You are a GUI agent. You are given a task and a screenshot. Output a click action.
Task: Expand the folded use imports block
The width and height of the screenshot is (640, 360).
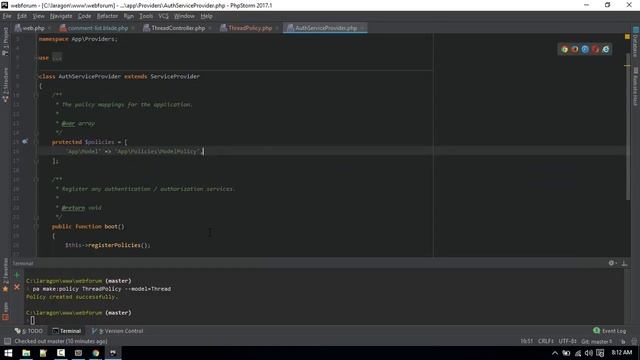pyautogui.click(x=57, y=58)
